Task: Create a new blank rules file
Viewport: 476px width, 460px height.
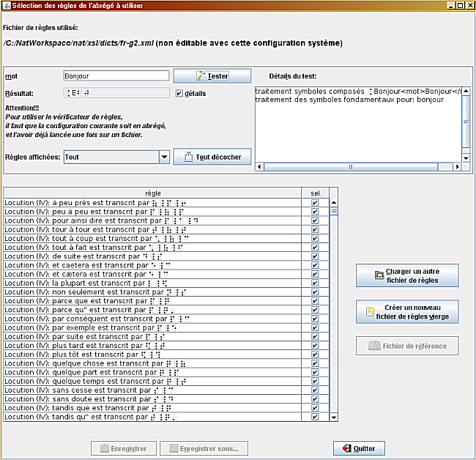Action: click(407, 311)
